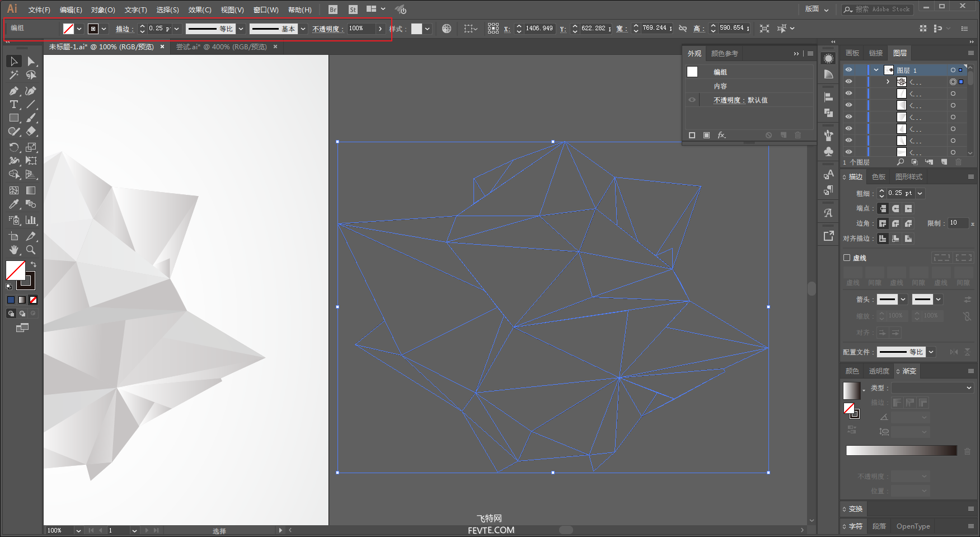
Task: Select the butt cap 端点 button
Action: tap(883, 208)
